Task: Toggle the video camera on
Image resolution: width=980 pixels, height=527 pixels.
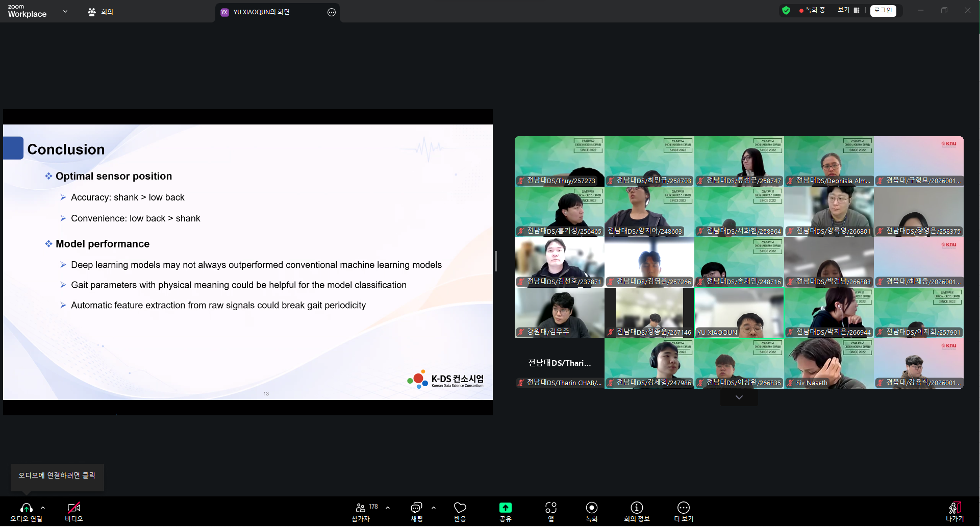Action: pyautogui.click(x=73, y=508)
